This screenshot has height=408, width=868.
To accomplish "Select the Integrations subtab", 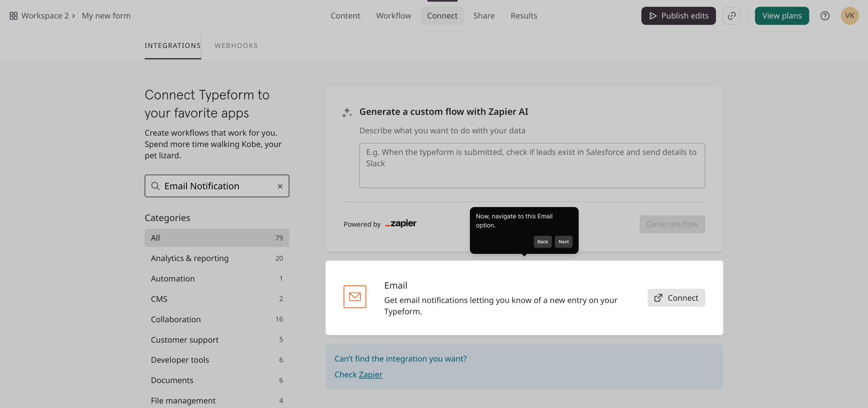I will coord(173,46).
